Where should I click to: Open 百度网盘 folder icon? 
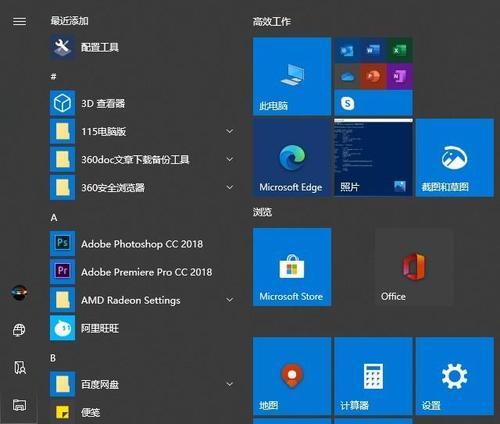pyautogui.click(x=62, y=384)
